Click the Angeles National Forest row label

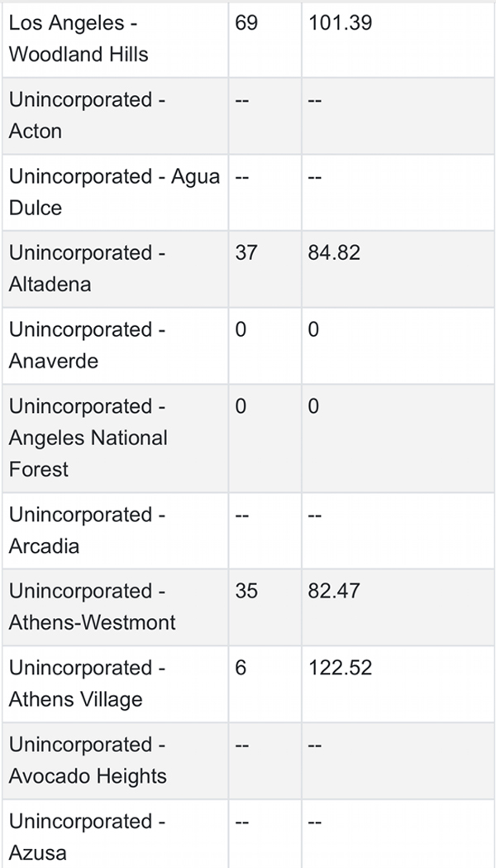pos(88,438)
